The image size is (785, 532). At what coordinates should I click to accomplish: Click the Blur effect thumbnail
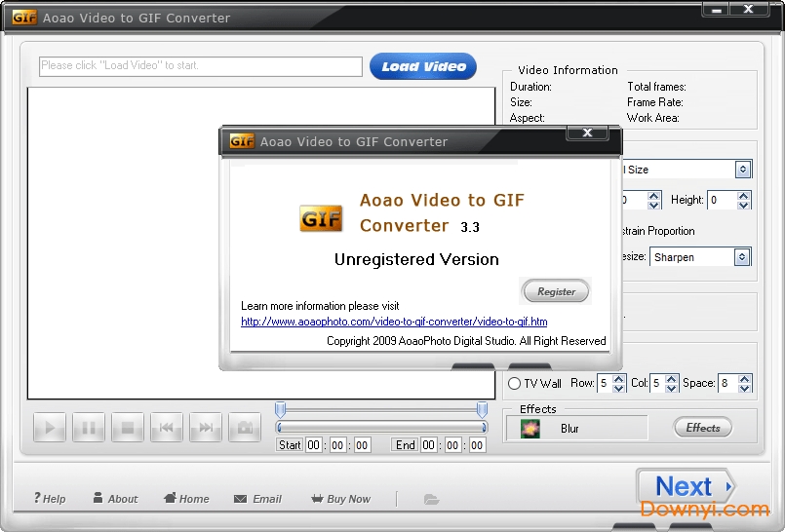530,429
